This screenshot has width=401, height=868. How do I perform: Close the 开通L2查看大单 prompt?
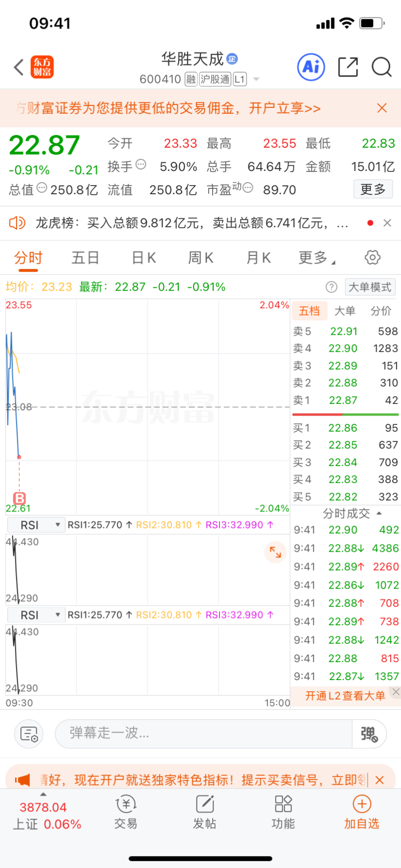(396, 692)
